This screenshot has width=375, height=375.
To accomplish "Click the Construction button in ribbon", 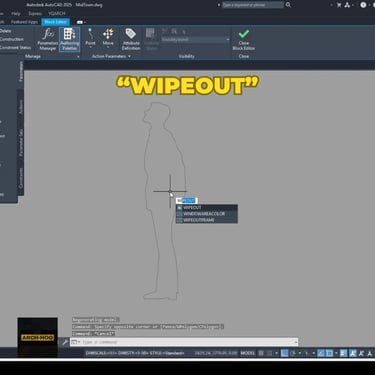I will [12, 39].
